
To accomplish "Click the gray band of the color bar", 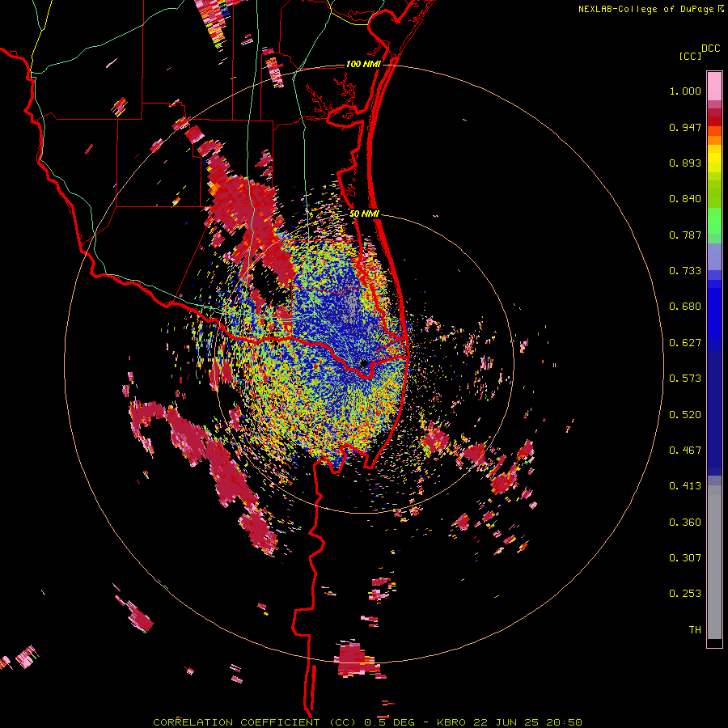I will [714, 562].
